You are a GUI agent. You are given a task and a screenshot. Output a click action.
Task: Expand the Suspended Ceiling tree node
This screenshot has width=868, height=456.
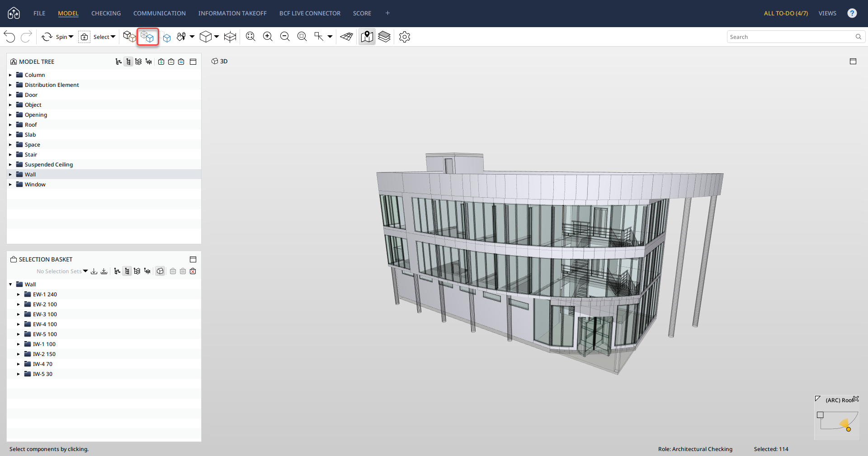pyautogui.click(x=10, y=165)
